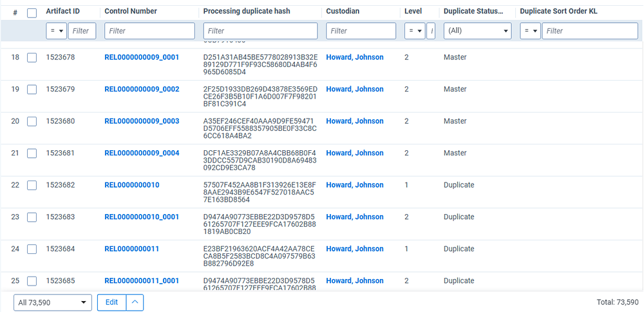This screenshot has height=312, width=644.
Task: Open document REL0000000011
Action: click(132, 249)
